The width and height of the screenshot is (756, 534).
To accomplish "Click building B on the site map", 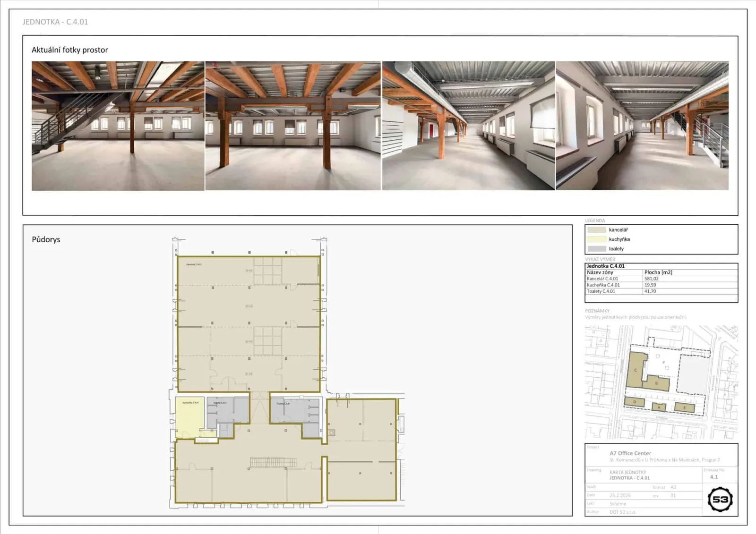I will click(x=656, y=383).
